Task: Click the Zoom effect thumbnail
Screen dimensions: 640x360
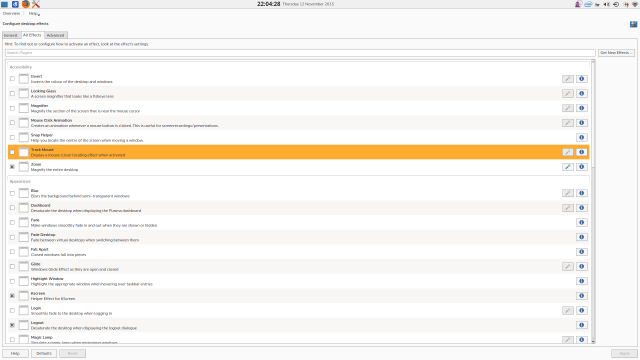Action: pyautogui.click(x=24, y=167)
